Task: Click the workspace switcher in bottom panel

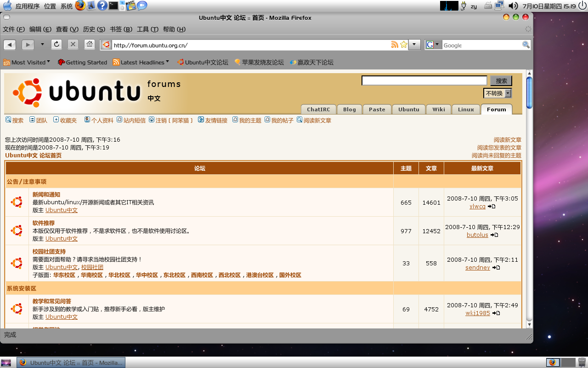Action: click(560, 362)
